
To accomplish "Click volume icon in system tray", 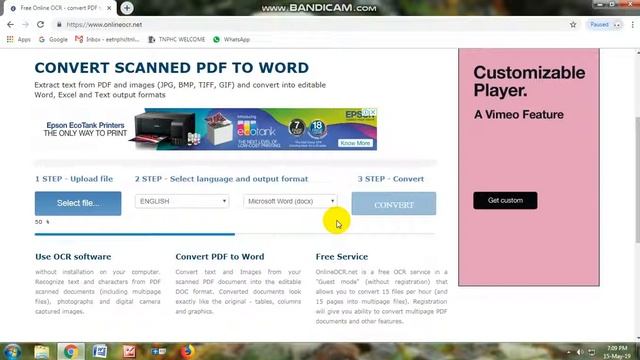I will tap(580, 352).
